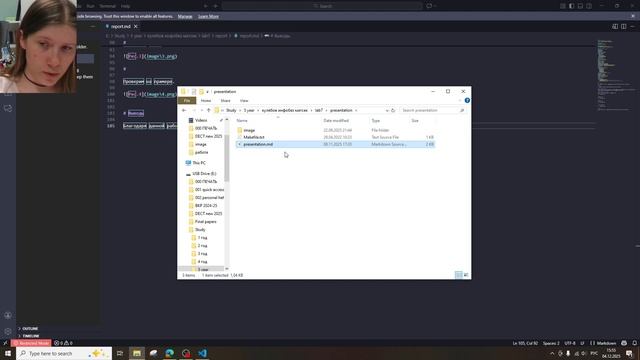Switch Explorer to large icons view
This screenshot has width=640, height=360.
click(x=466, y=275)
